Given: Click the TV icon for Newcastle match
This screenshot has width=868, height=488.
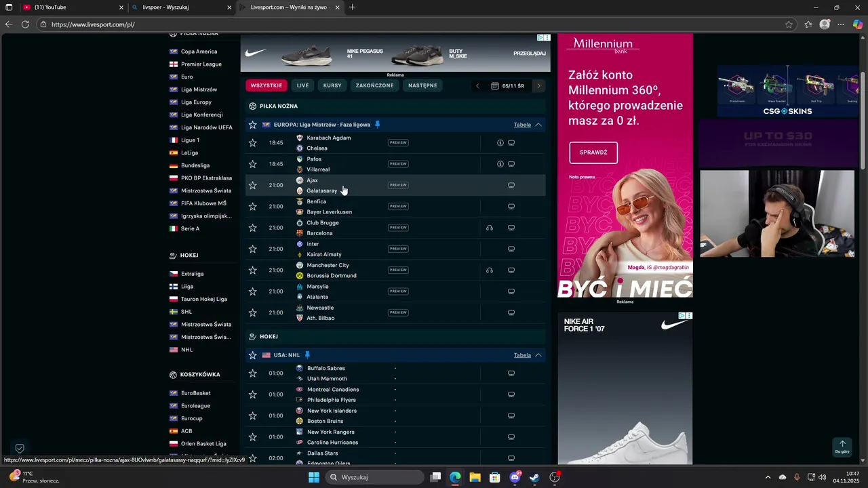Looking at the screenshot, I should [x=511, y=312].
